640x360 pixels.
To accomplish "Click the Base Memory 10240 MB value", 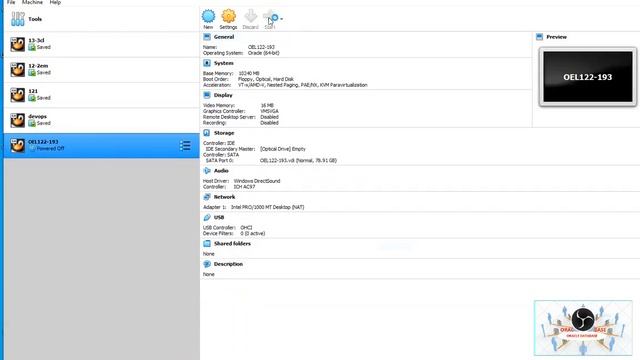I will coord(249,73).
